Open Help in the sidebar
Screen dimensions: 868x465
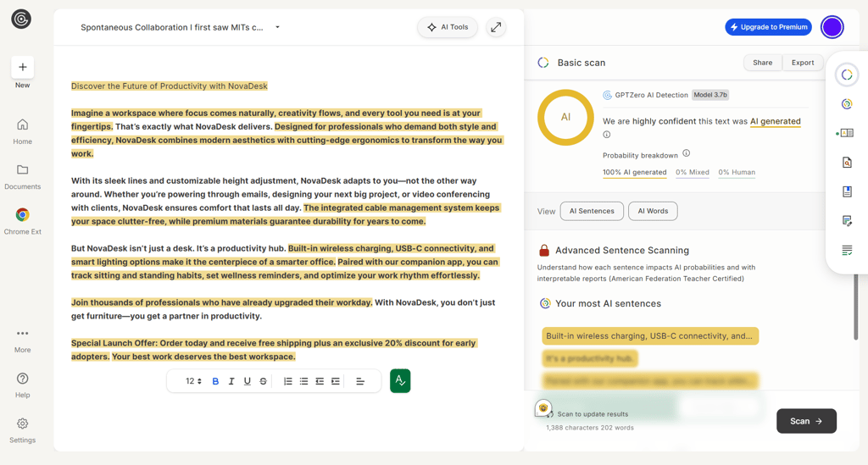[22, 385]
